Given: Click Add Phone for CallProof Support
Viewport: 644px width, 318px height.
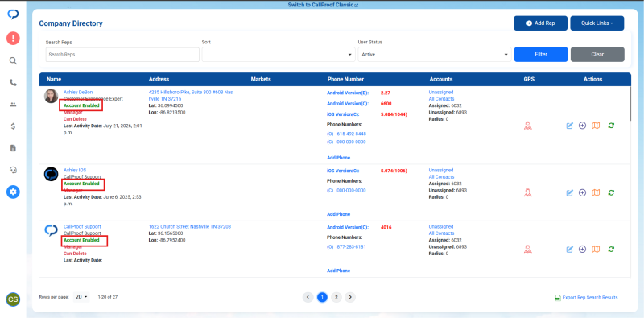Looking at the screenshot, I should click(x=338, y=271).
